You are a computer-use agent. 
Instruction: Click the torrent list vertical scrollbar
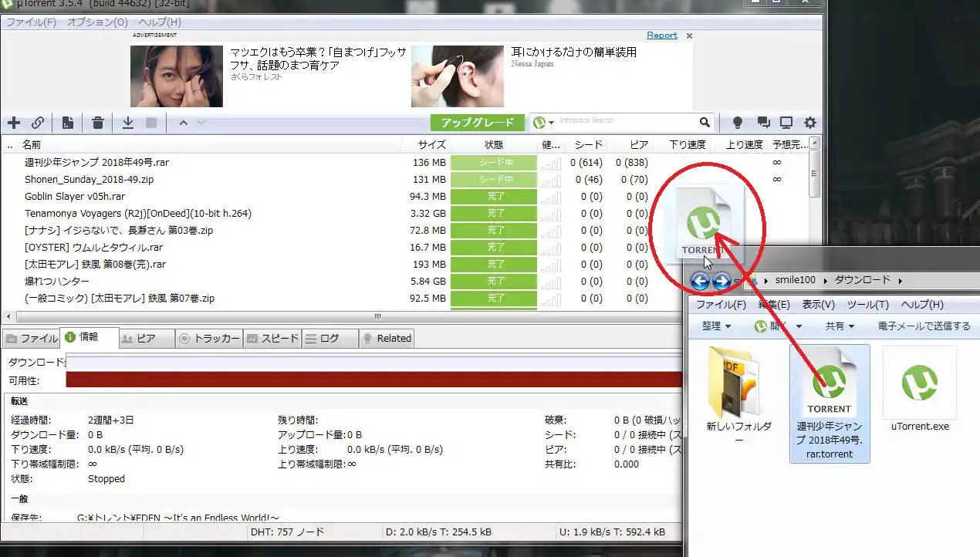(x=814, y=174)
